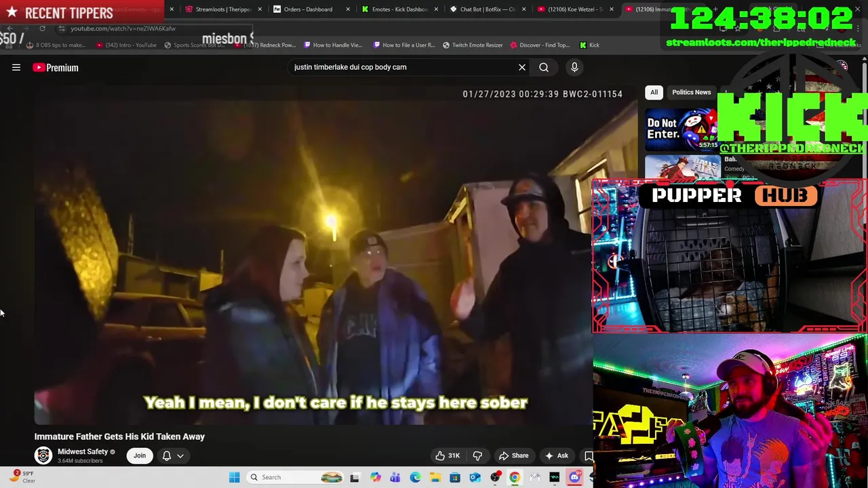Open video title Immature Father Gets His Kid Taken Away
Viewport: 868px width, 488px height.
pyautogui.click(x=119, y=436)
